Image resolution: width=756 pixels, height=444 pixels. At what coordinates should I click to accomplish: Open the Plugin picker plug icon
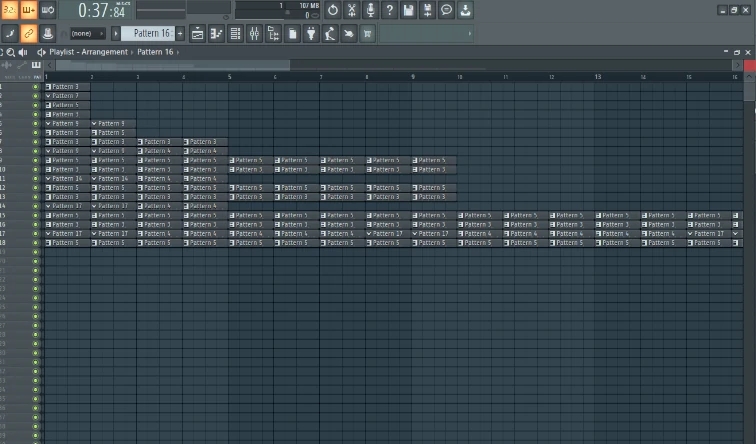click(x=311, y=34)
